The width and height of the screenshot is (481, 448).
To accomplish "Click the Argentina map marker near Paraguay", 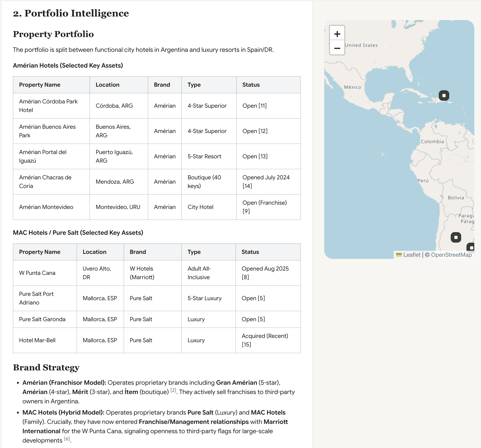I will pyautogui.click(x=456, y=237).
